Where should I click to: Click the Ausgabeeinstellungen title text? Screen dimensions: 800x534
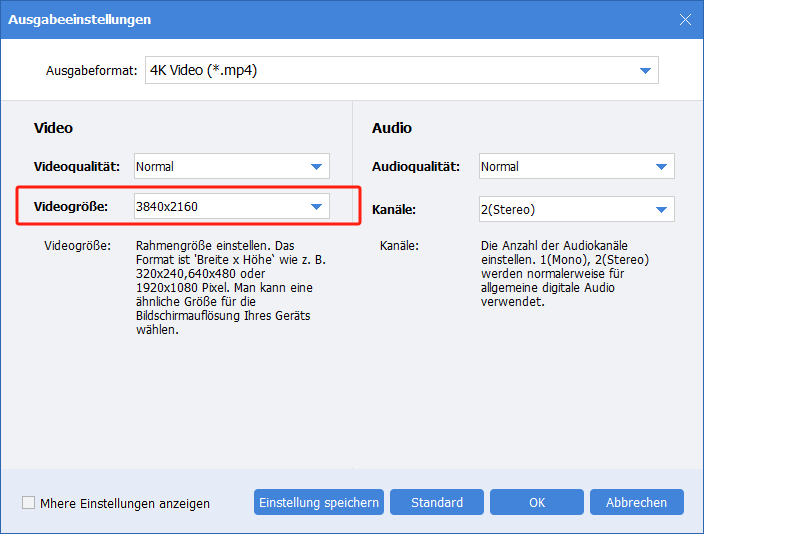(x=80, y=19)
